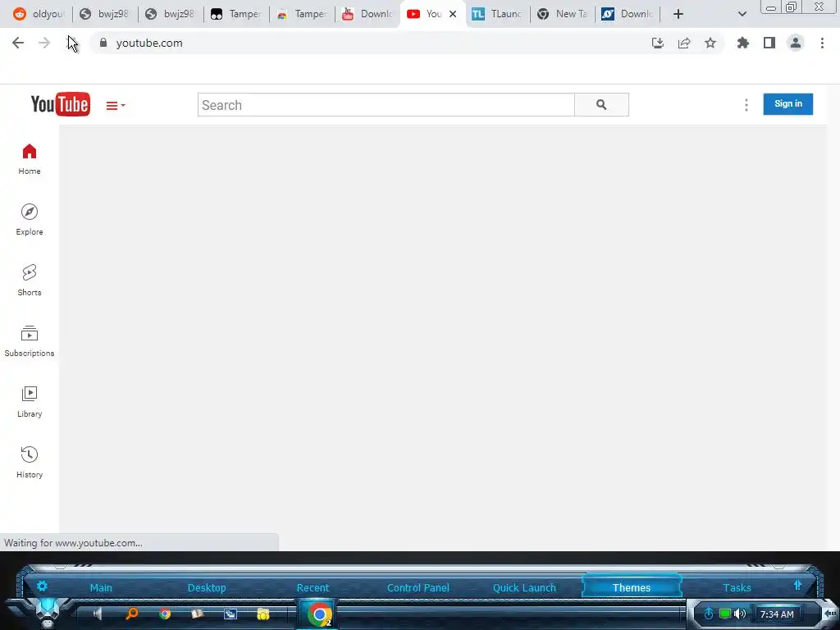Screen dimensions: 840x630
Task: Toggle the browser side panel
Action: 769,43
